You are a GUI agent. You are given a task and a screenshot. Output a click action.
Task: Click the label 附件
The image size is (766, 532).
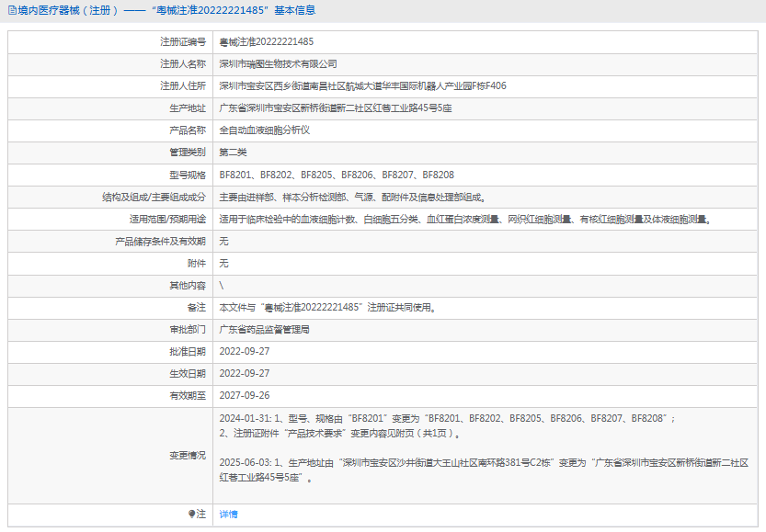coord(197,264)
